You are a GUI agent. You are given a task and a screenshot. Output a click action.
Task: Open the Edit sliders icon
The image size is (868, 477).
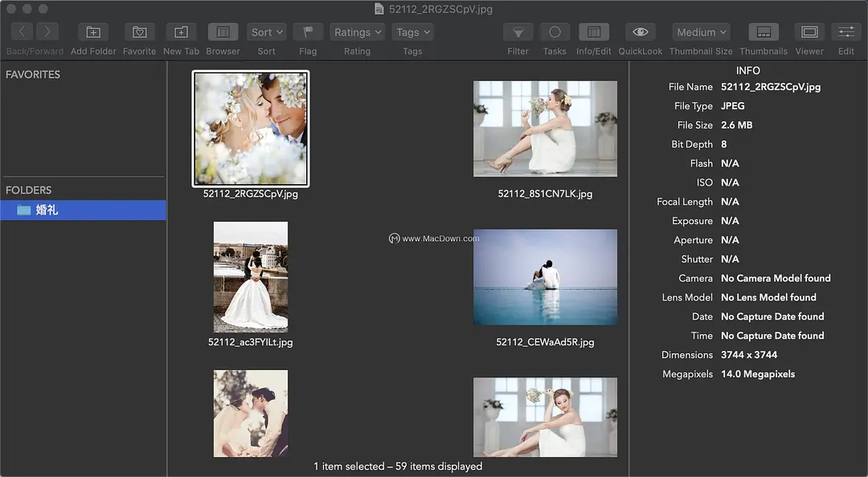845,32
